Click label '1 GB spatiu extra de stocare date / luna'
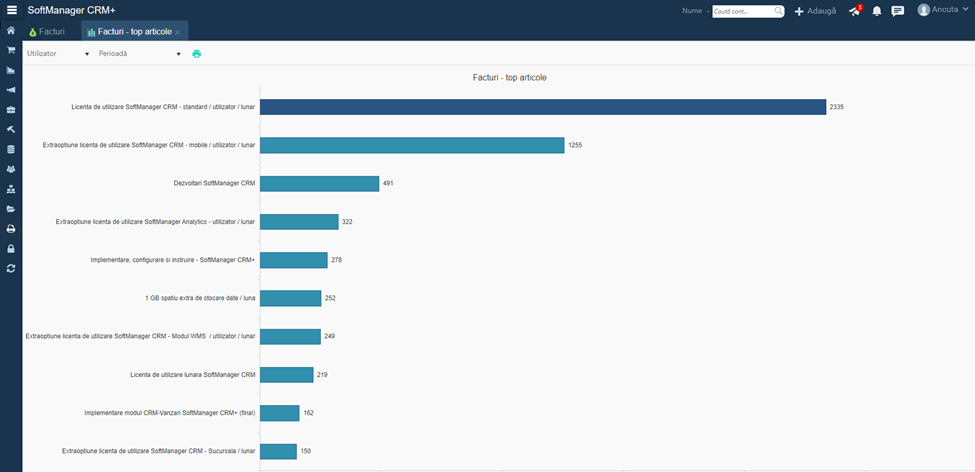Viewport: 975px width, 472px height. pos(200,298)
